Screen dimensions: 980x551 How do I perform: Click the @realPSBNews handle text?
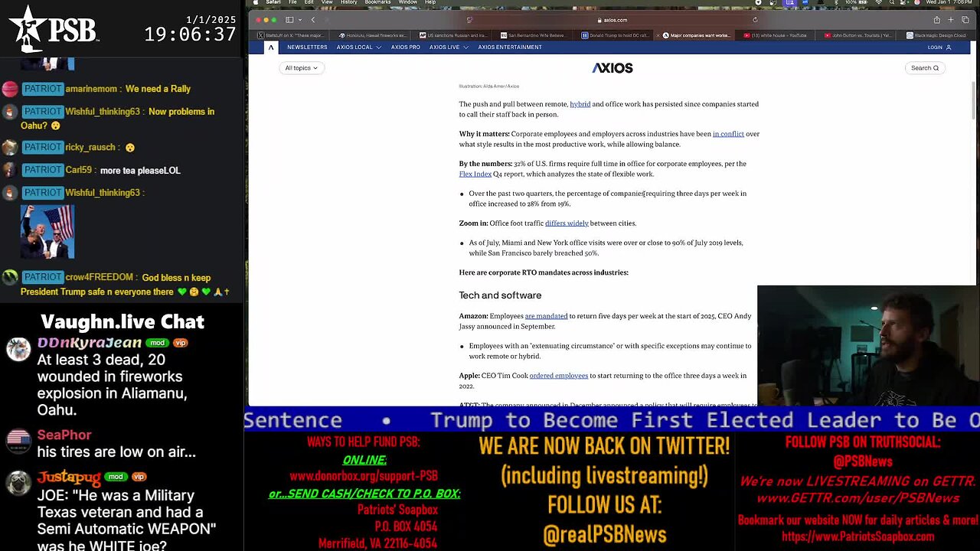click(605, 534)
